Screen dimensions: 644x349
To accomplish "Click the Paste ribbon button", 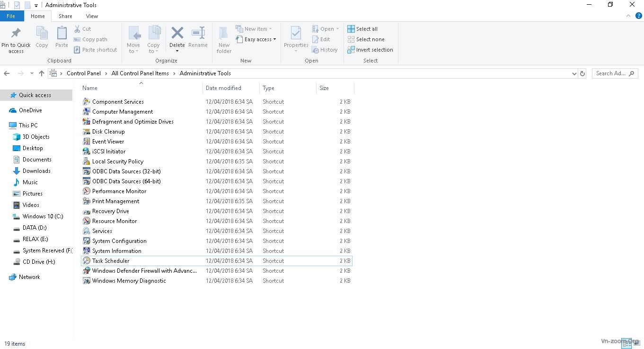I will 62,37.
